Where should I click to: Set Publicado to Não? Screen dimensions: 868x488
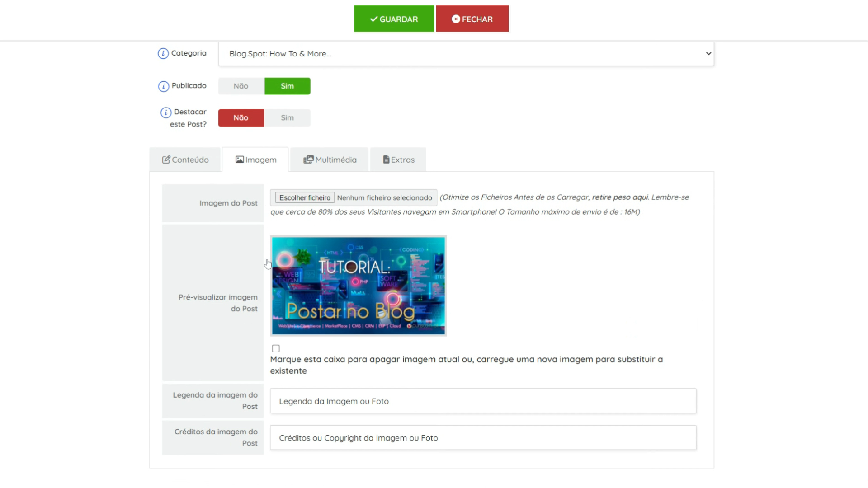[x=241, y=86]
